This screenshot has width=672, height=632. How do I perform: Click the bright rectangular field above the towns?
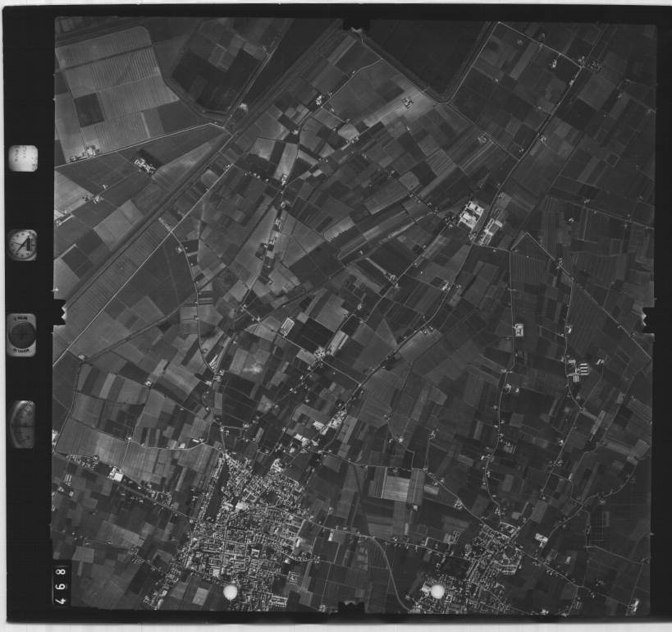396,488
